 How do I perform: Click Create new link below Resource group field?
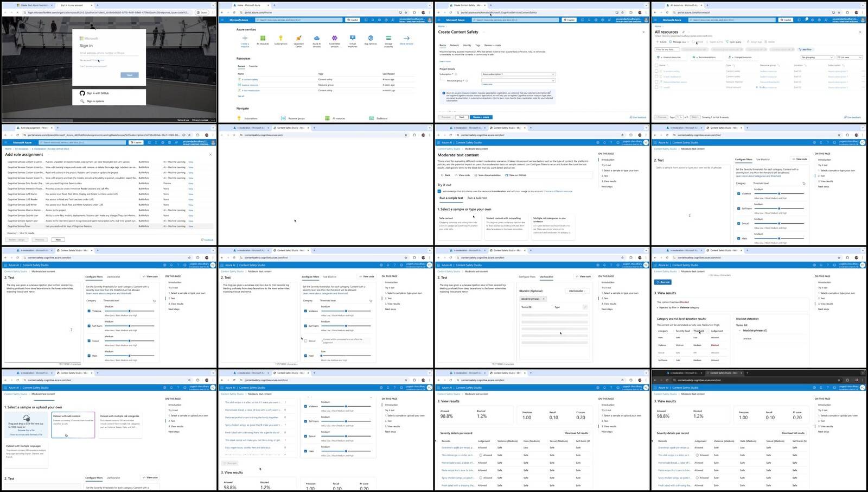pyautogui.click(x=487, y=84)
